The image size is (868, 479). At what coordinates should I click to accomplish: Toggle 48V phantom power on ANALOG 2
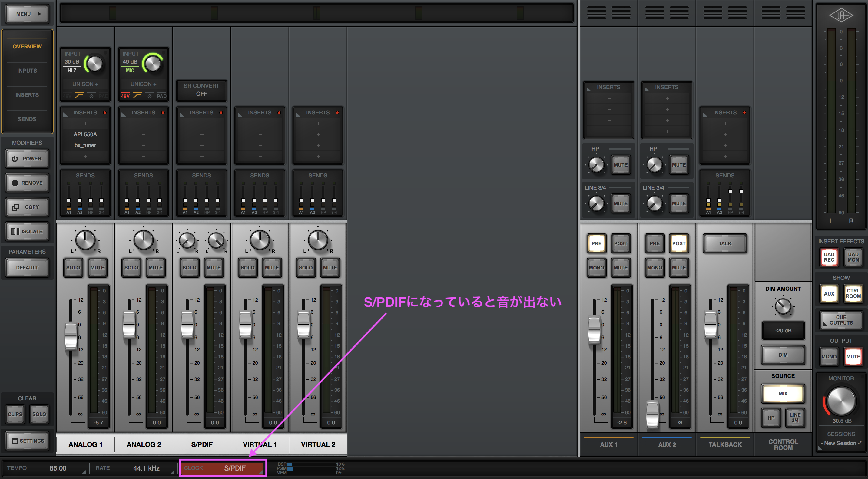(125, 96)
